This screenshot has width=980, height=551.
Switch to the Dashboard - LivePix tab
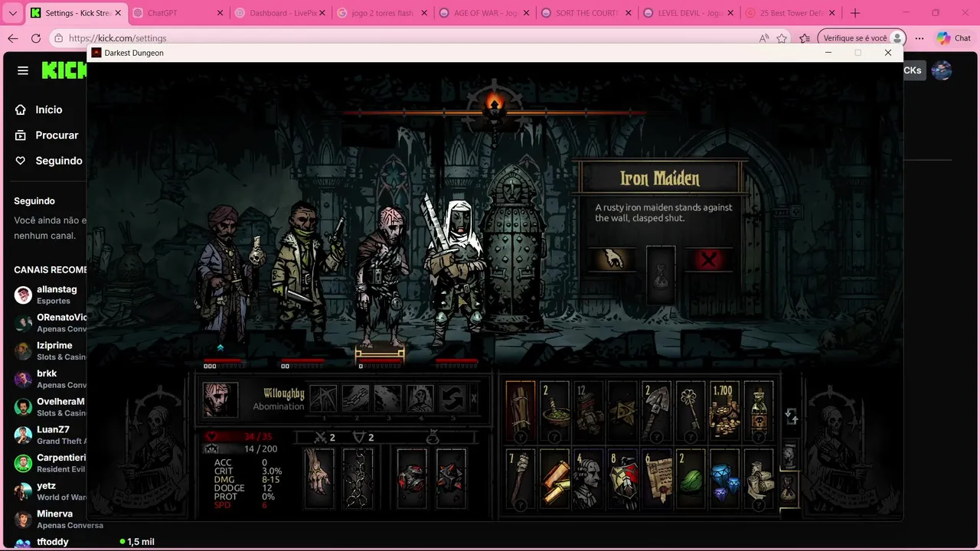[281, 13]
